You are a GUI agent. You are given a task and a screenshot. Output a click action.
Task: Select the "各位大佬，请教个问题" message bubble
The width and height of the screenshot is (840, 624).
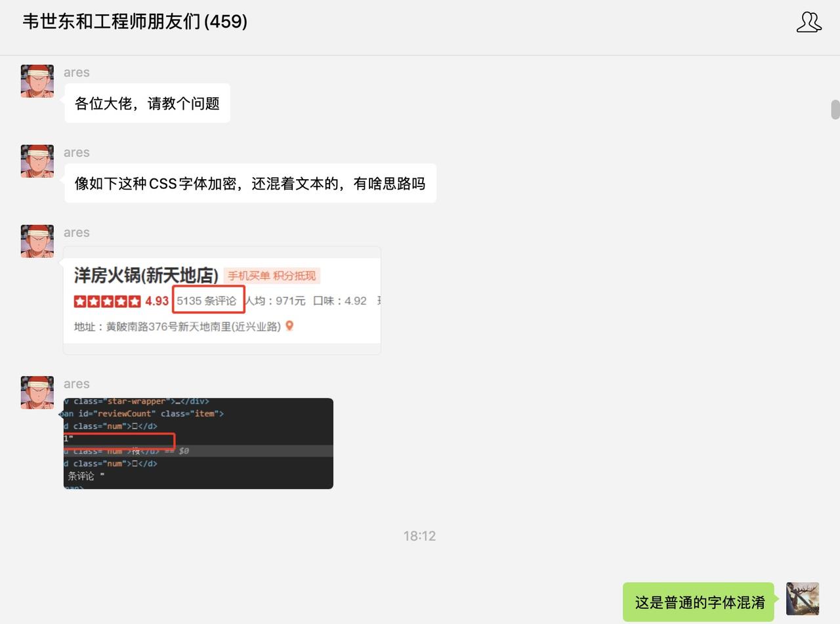[x=147, y=104]
